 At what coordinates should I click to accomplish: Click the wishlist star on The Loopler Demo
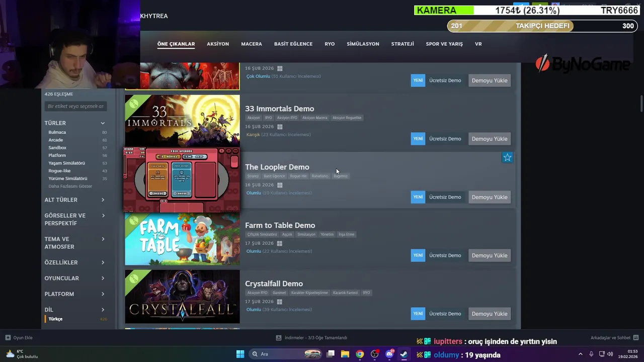pyautogui.click(x=507, y=157)
